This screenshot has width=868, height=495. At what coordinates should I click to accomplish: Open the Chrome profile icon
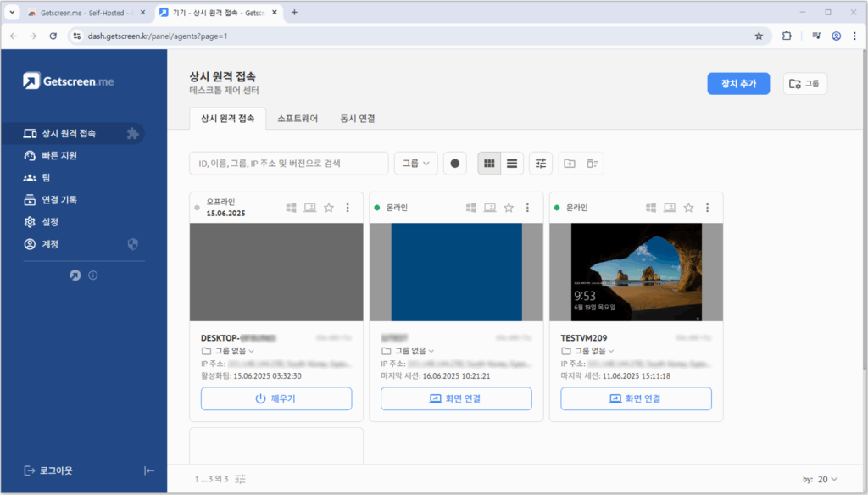(x=837, y=36)
